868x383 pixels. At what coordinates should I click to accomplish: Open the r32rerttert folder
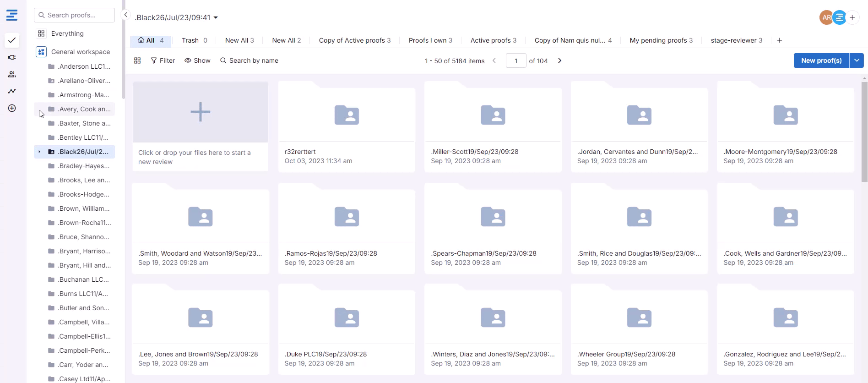pos(347,126)
